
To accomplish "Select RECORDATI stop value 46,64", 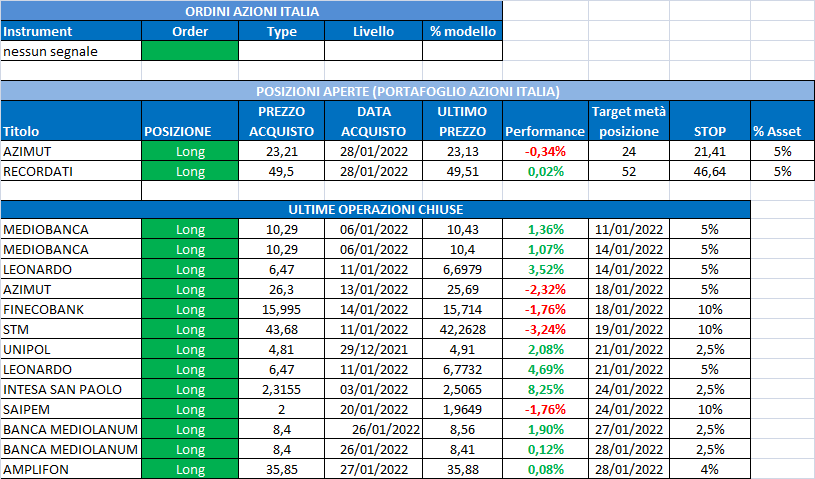I will click(709, 171).
